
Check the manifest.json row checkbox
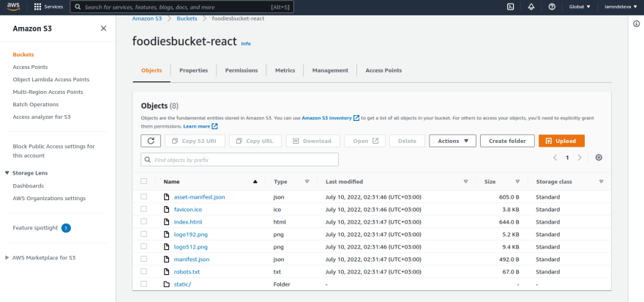(143, 259)
